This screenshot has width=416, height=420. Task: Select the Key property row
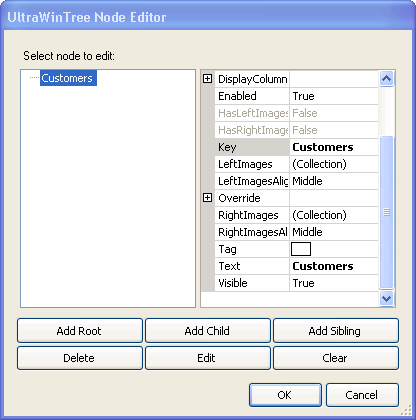point(252,147)
